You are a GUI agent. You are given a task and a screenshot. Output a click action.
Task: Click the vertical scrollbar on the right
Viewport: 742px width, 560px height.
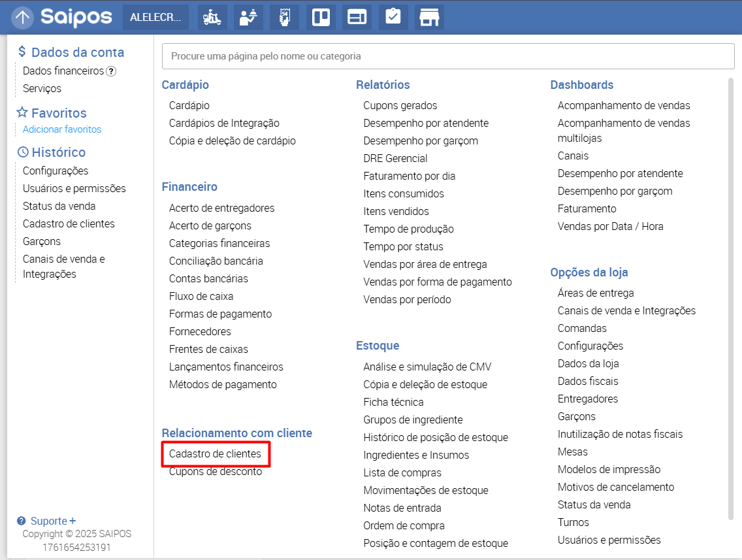(730, 294)
